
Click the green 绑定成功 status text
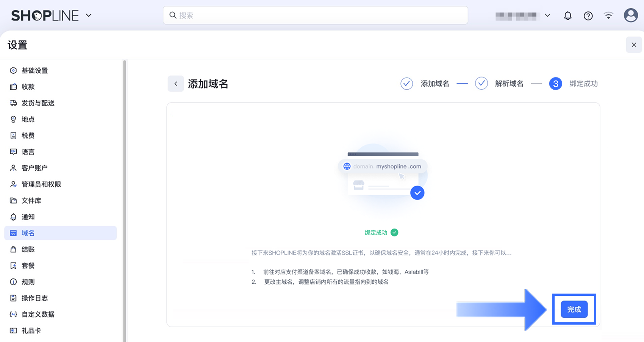(376, 233)
